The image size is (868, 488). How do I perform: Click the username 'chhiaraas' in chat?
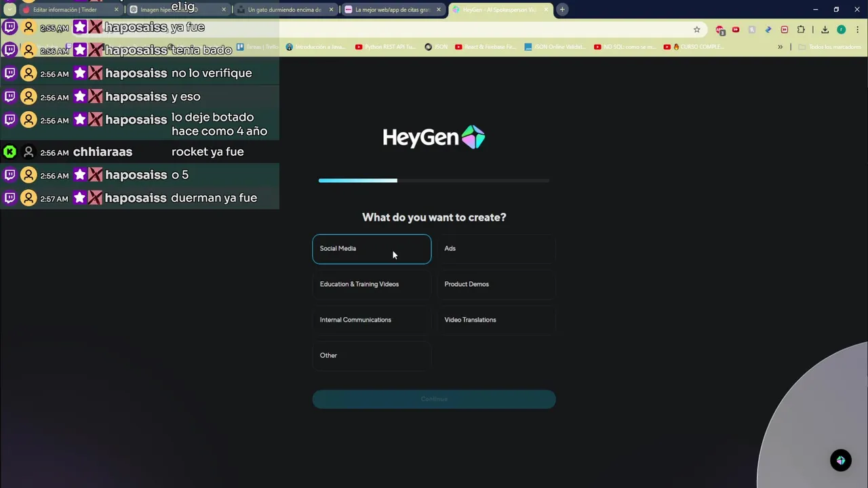pyautogui.click(x=102, y=152)
